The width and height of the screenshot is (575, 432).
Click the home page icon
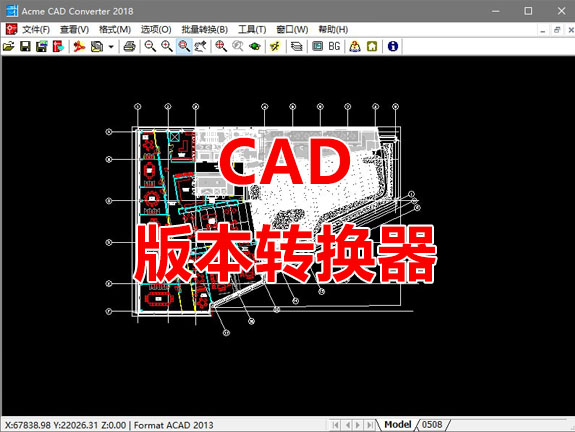pos(372,46)
